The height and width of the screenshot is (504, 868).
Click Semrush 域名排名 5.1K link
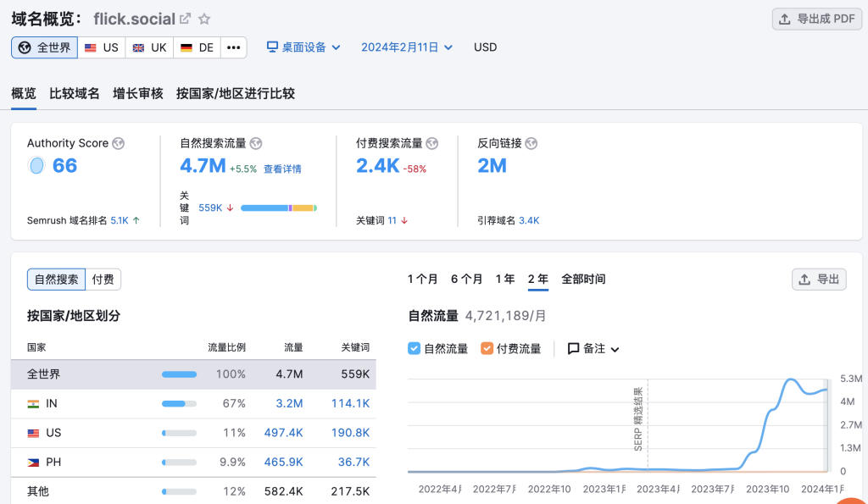coord(119,220)
